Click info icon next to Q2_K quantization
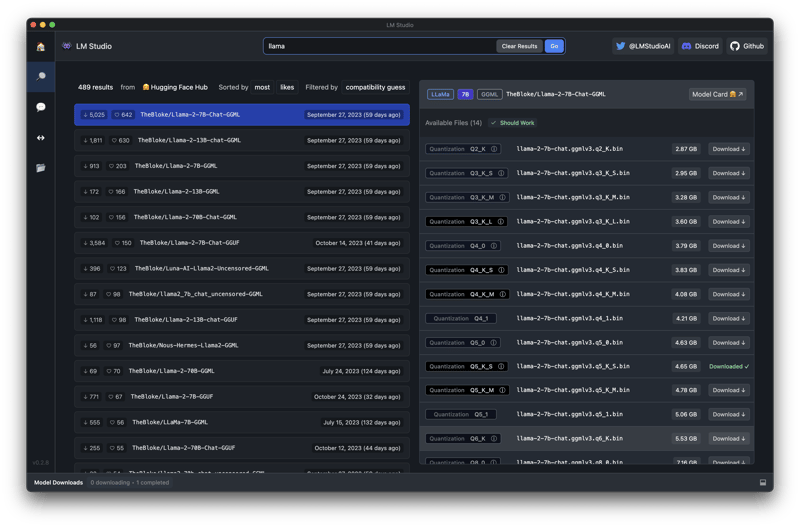This screenshot has height=527, width=800. click(494, 149)
